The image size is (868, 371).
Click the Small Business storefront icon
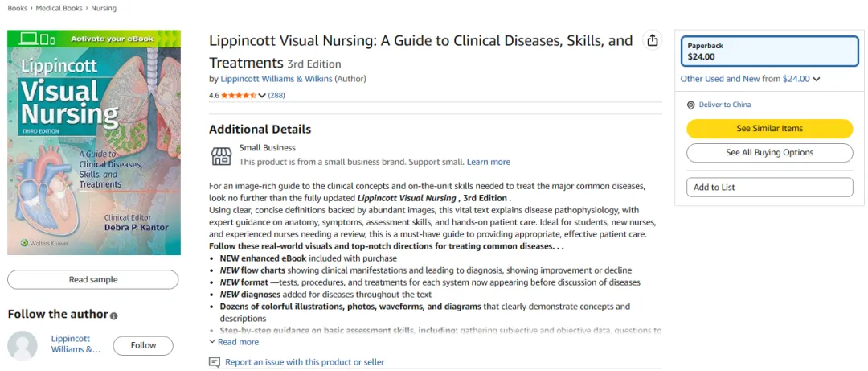tap(221, 155)
